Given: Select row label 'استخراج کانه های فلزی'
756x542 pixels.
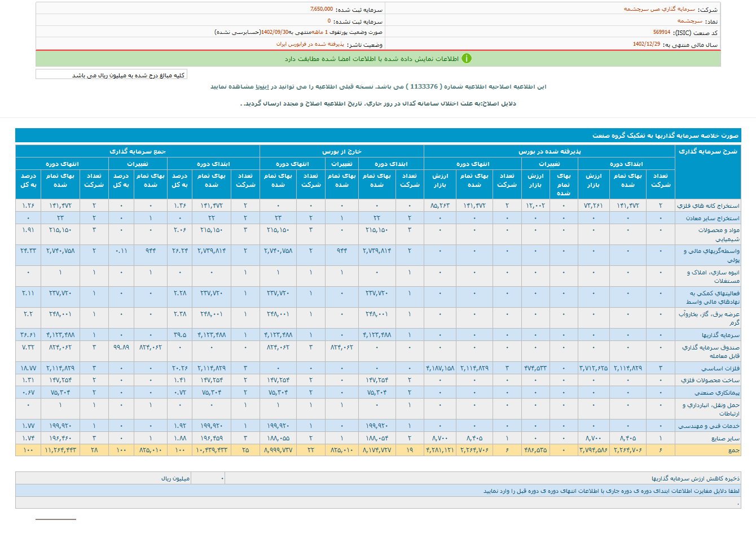Looking at the screenshot, I should pos(708,206).
